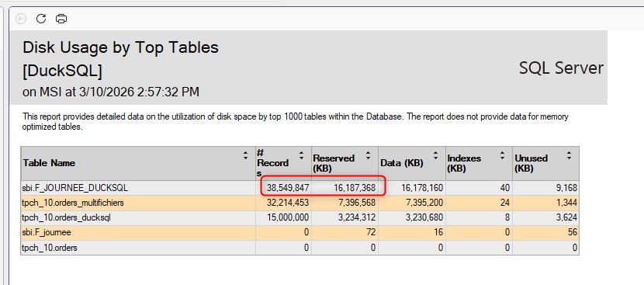Sort by # Records column arrows
Viewport: 644px width, 285px height.
[302, 155]
